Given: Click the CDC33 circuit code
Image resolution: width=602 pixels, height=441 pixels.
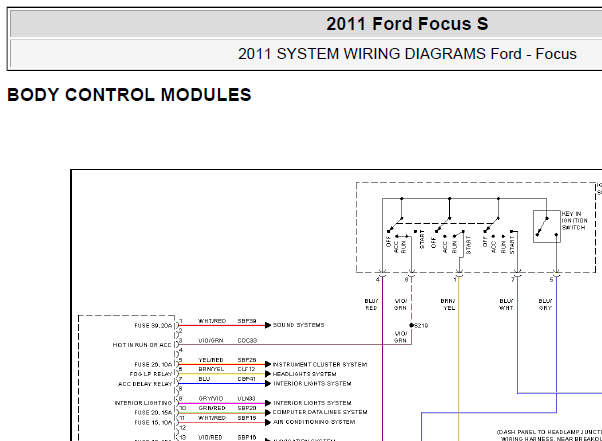Looking at the screenshot, I should click(x=247, y=340).
